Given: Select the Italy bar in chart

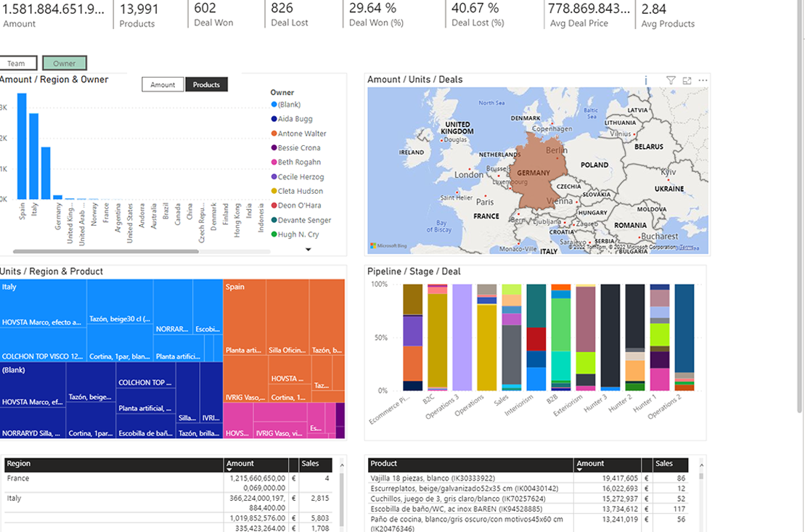Looking at the screenshot, I should point(34,157).
